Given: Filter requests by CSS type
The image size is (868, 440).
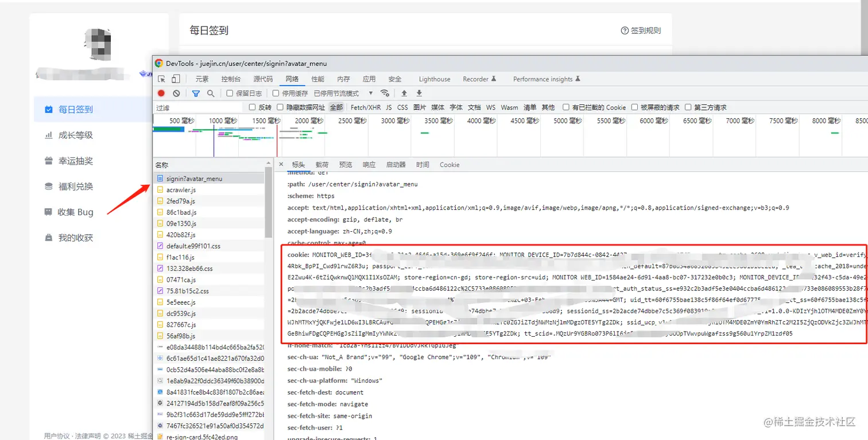Looking at the screenshot, I should (x=402, y=107).
